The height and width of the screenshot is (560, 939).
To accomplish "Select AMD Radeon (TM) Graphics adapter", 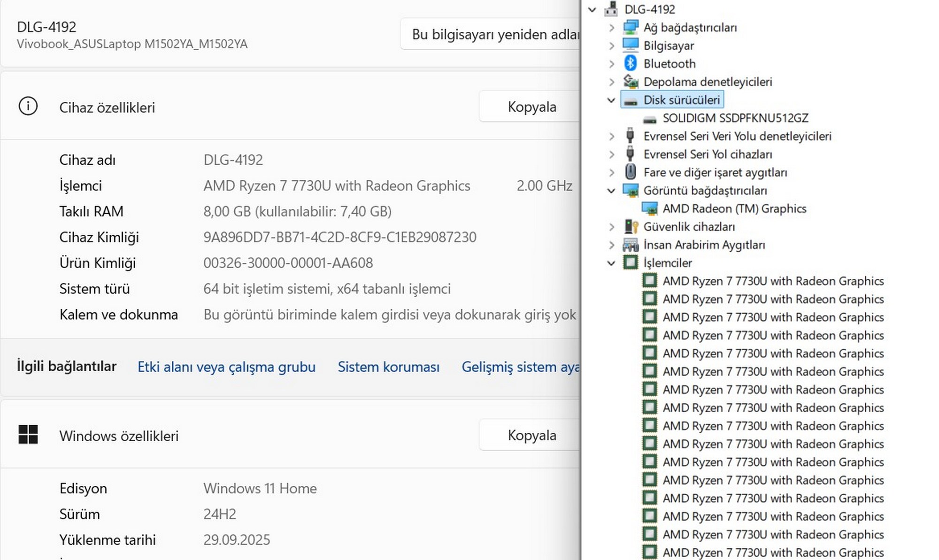I will 734,209.
